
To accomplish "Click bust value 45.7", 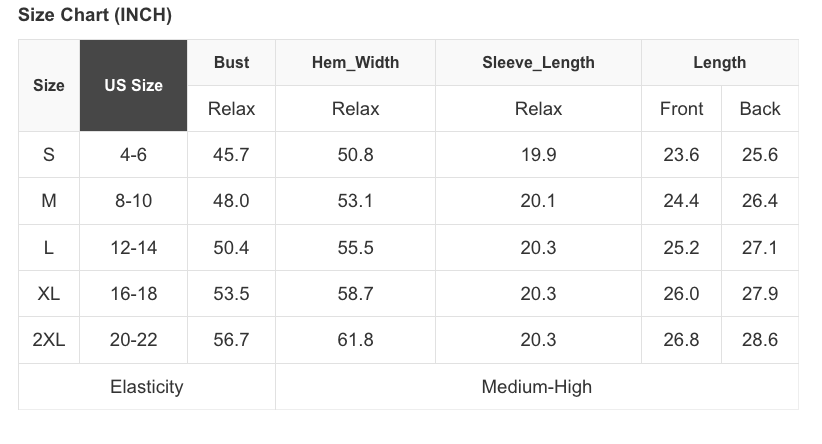I will point(231,155).
